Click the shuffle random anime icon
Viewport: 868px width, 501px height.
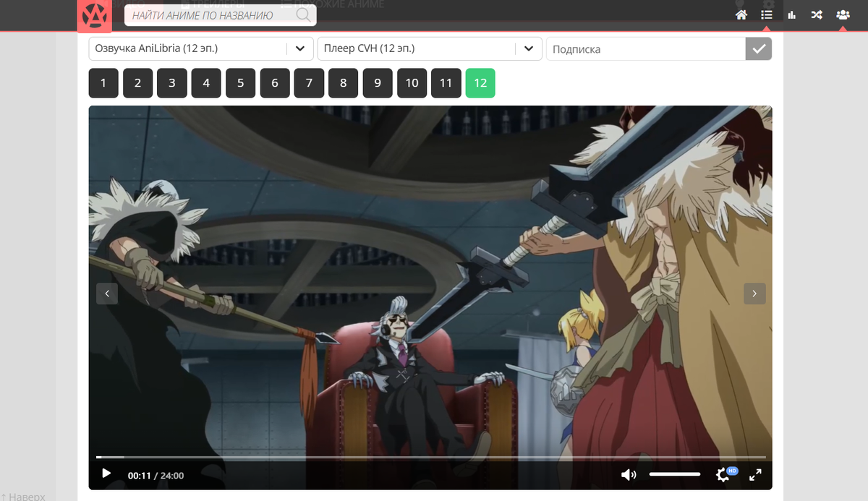coord(817,14)
